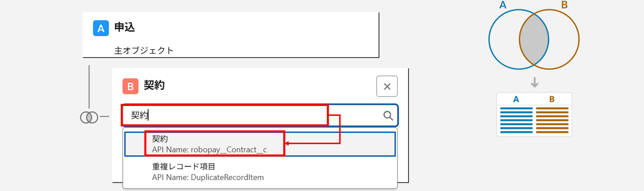This screenshot has height=191, width=644.
Task: Click the 主オブジェクト label
Action: tap(144, 51)
